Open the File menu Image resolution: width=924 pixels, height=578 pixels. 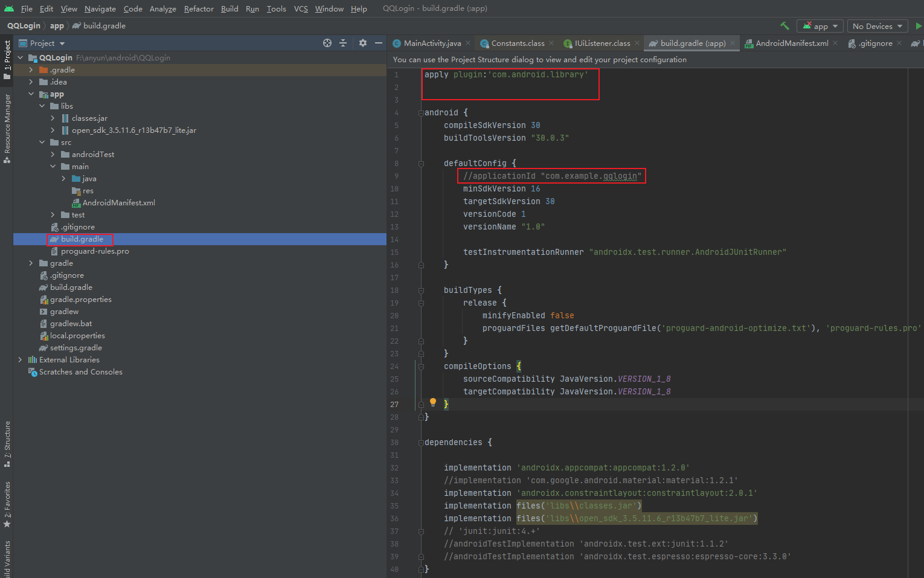point(27,8)
